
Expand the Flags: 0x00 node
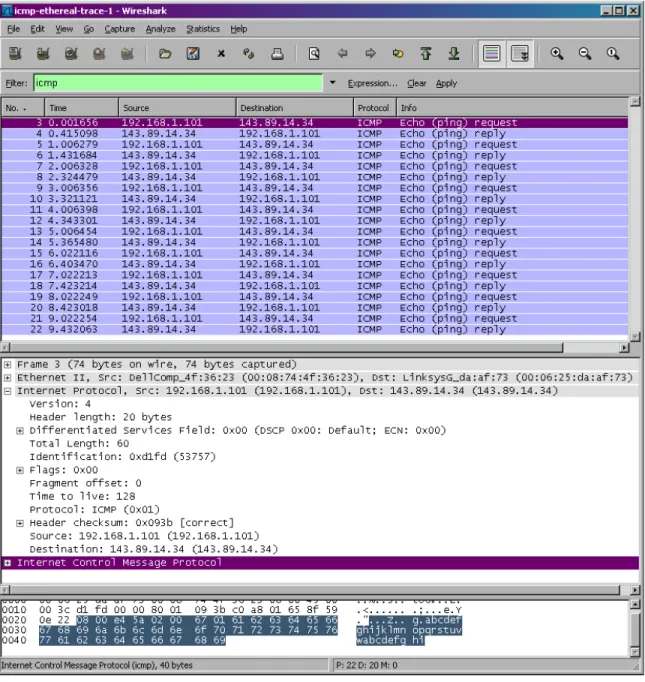(x=20, y=470)
